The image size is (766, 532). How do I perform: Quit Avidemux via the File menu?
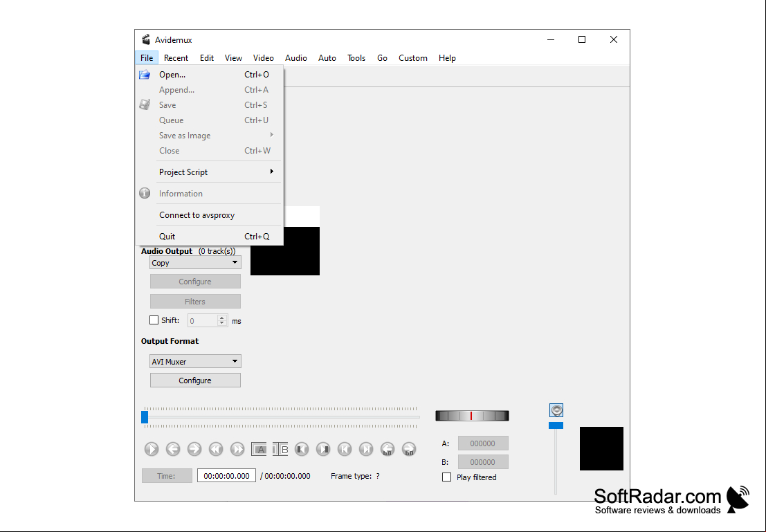[210, 237]
